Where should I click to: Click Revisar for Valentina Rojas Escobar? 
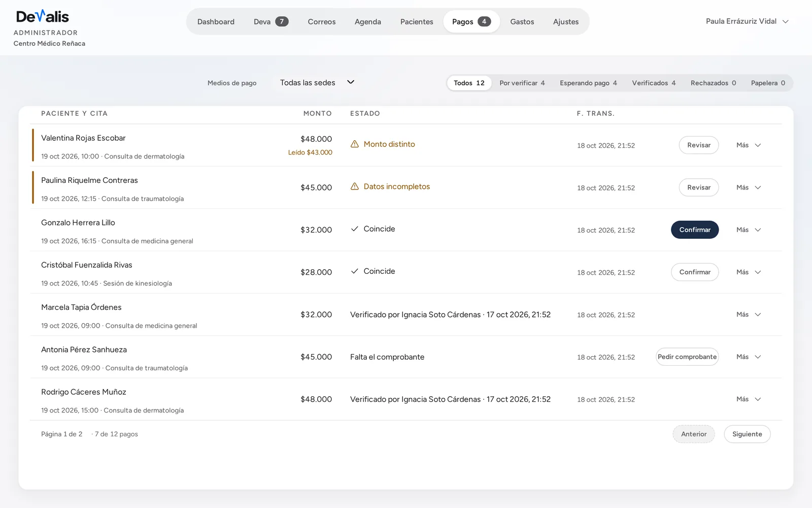699,145
